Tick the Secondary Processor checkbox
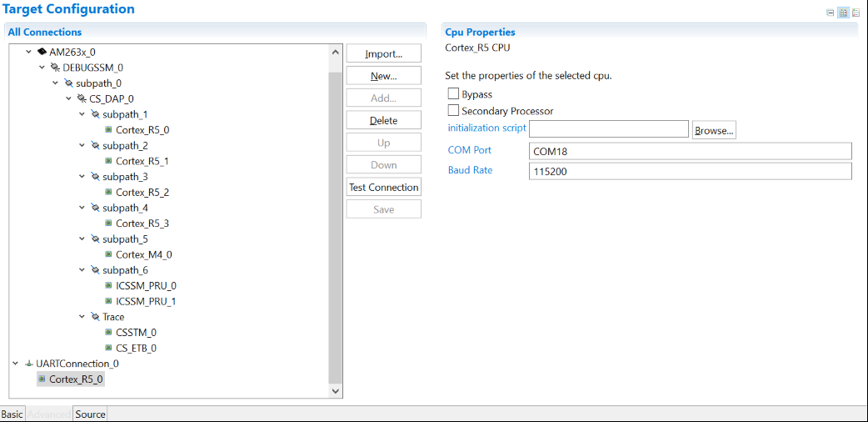This screenshot has height=422, width=868. coord(453,110)
